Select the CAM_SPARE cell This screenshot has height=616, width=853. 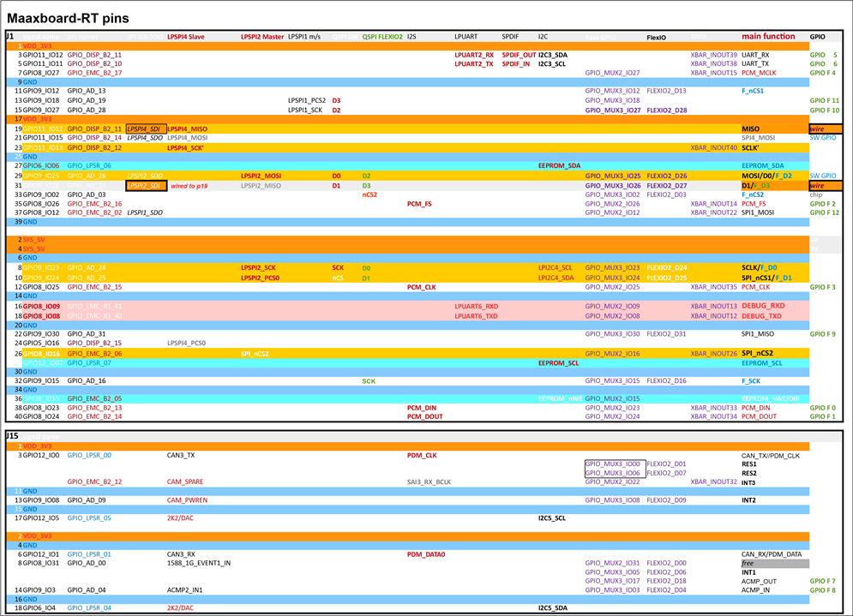coord(185,481)
